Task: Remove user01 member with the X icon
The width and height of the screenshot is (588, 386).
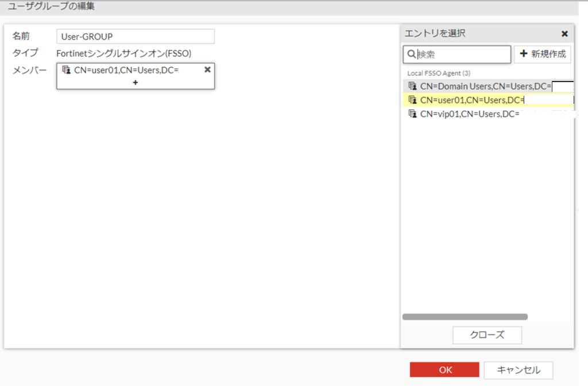Action: (x=207, y=69)
